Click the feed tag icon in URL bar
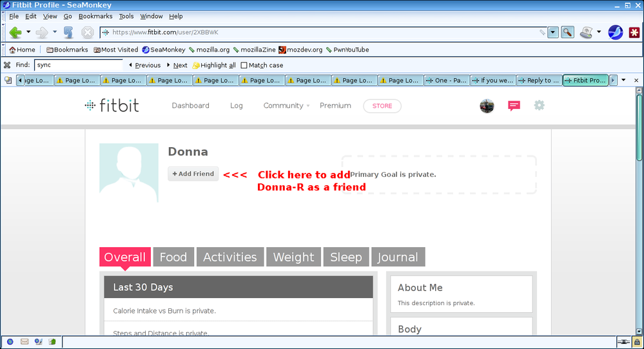Image resolution: width=644 pixels, height=349 pixels. coord(543,32)
